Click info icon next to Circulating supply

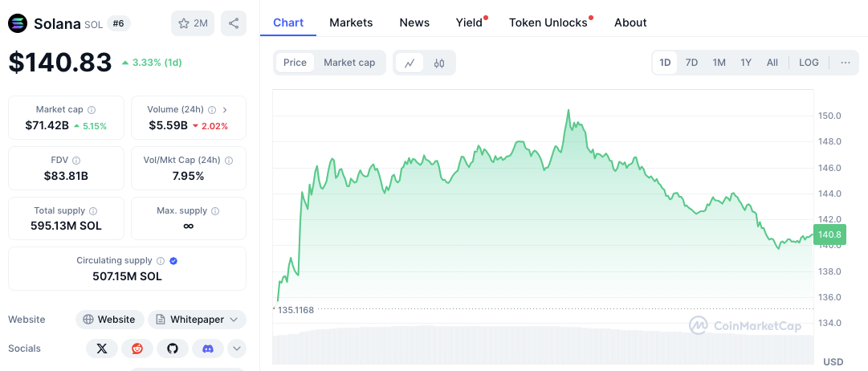[x=161, y=261]
